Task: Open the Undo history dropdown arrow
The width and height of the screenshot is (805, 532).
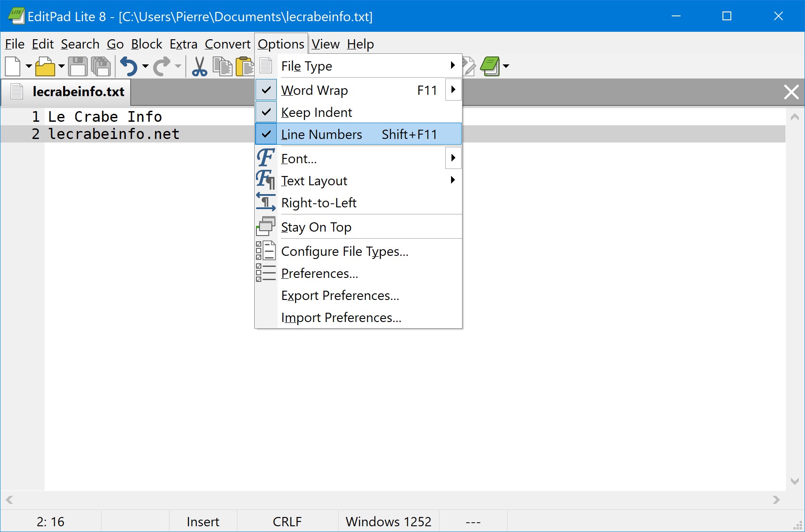Action: pyautogui.click(x=145, y=67)
